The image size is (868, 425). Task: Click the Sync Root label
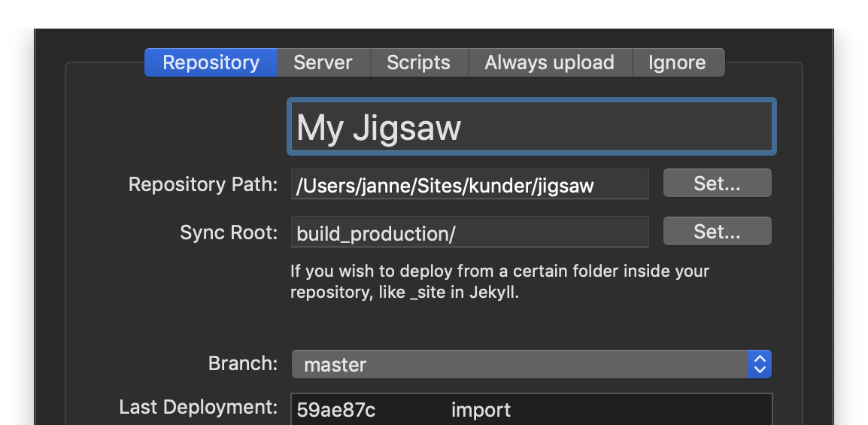pos(229,232)
